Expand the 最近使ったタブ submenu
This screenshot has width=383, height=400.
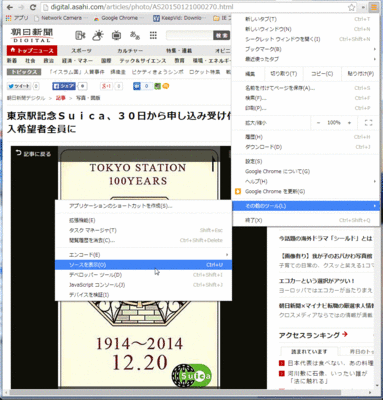pos(305,59)
